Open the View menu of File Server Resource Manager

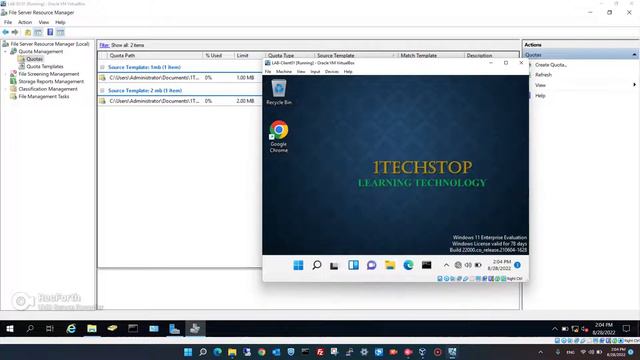click(44, 22)
